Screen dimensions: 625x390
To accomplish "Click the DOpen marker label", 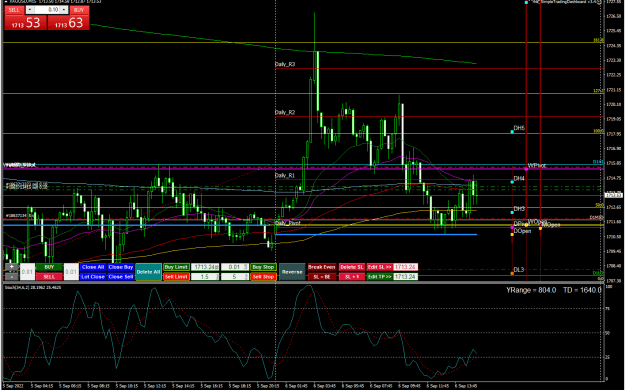I will 522,231.
